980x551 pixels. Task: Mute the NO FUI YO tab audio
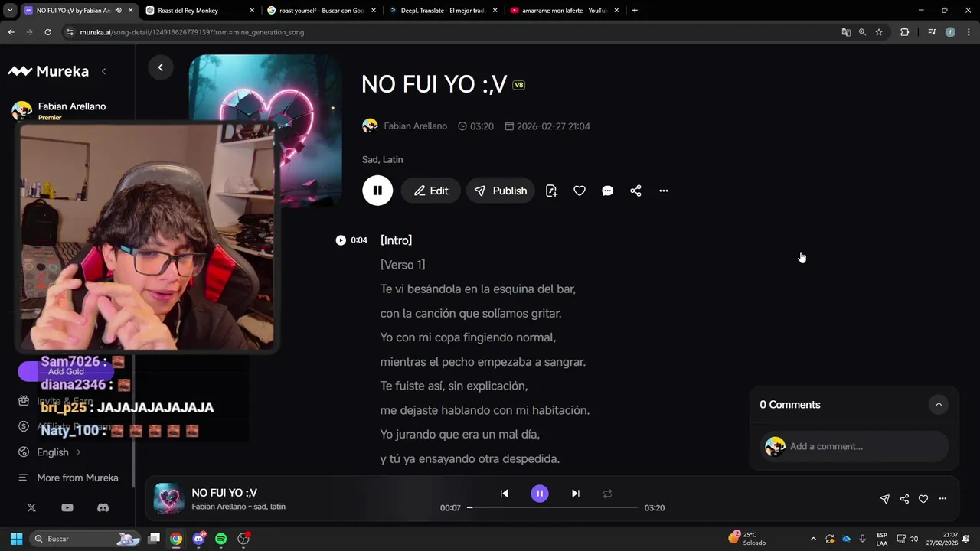(118, 11)
